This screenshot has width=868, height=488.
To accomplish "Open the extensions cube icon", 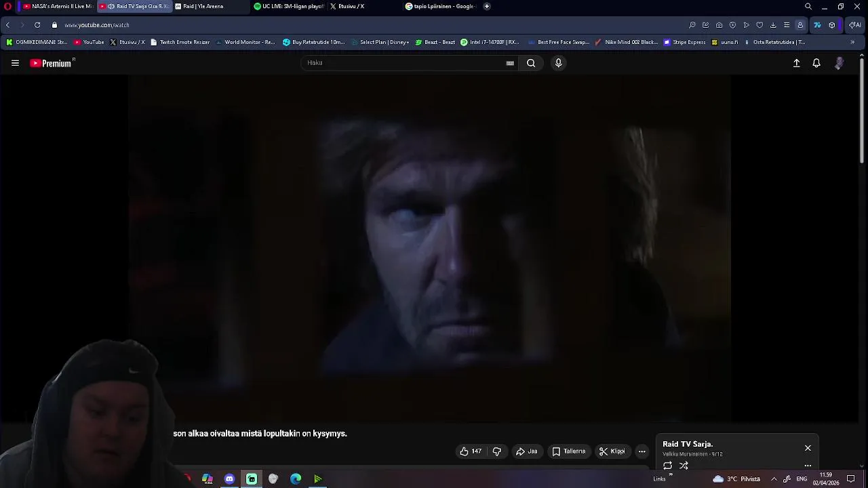I will pyautogui.click(x=832, y=25).
